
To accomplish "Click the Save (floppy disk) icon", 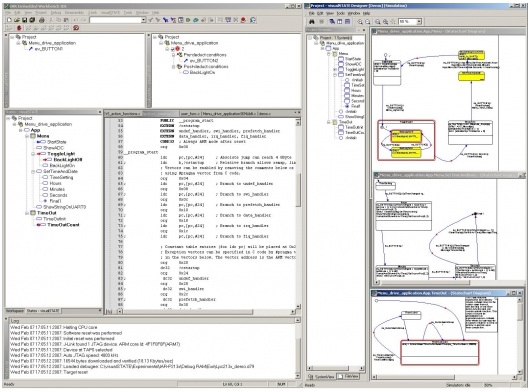I will (x=24, y=20).
